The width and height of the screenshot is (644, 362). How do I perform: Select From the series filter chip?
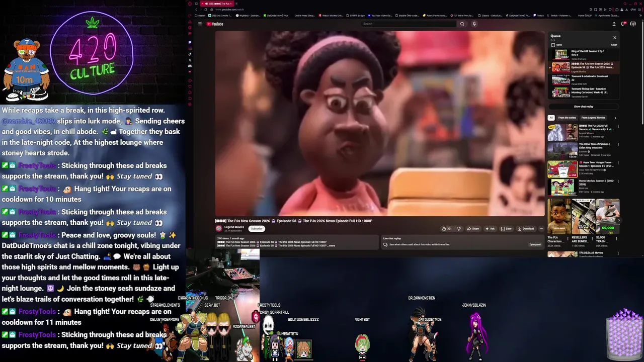pos(567,118)
